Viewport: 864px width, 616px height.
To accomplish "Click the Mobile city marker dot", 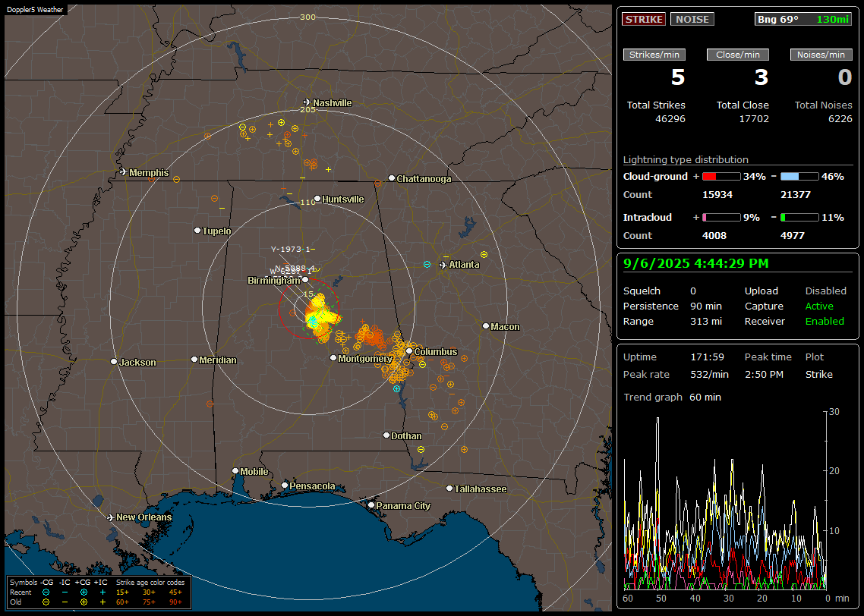I will tap(235, 470).
